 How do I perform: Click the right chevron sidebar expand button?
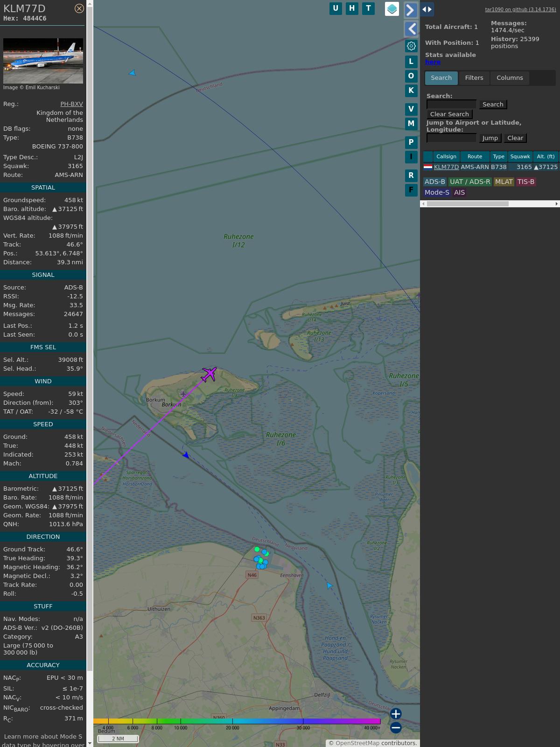pos(411,10)
